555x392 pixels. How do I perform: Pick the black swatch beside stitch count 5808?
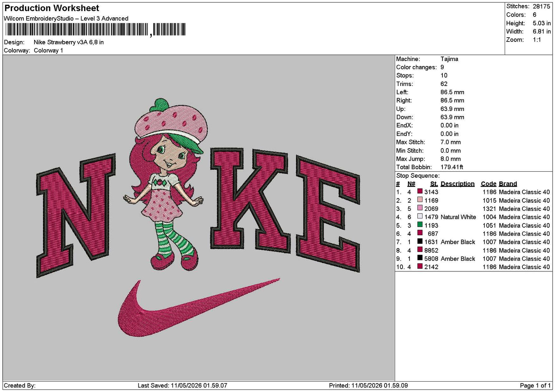point(420,258)
